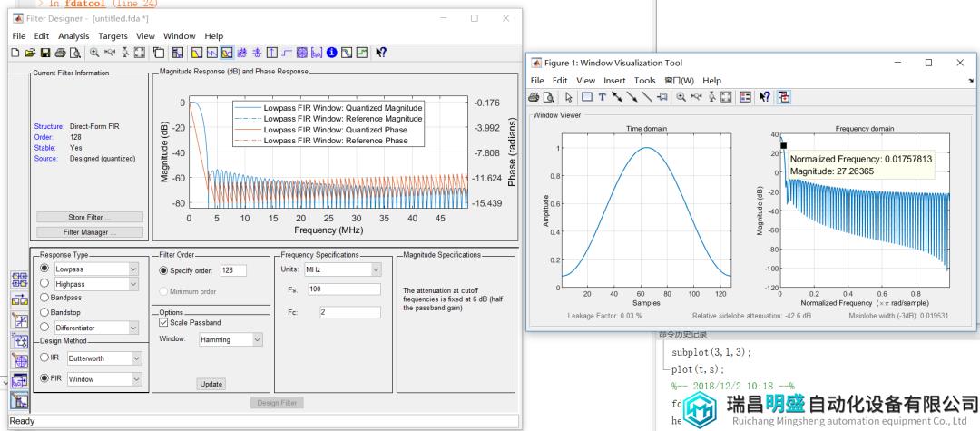
Task: Click the Store Filter button
Action: 89,218
